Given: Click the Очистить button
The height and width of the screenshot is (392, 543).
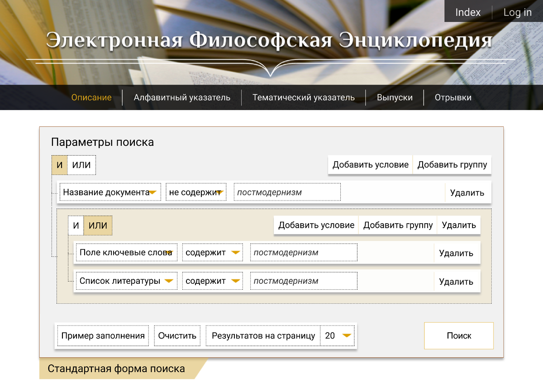Looking at the screenshot, I should tap(177, 335).
